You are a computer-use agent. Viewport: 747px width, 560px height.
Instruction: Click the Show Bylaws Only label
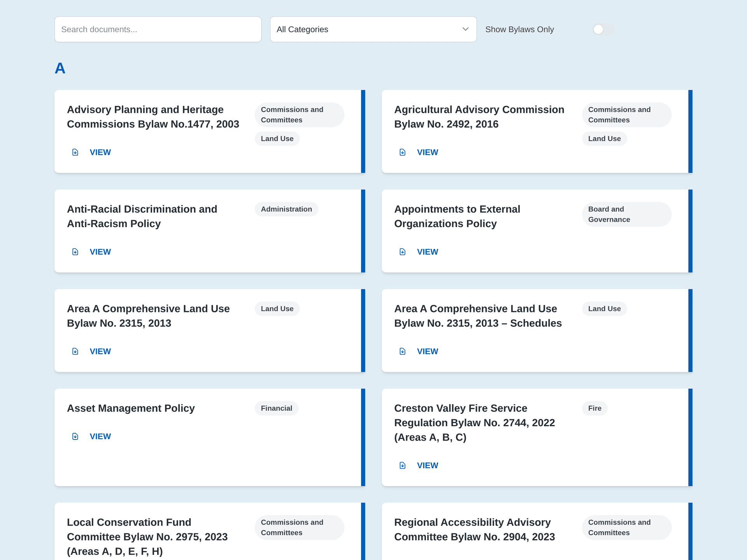point(519,30)
